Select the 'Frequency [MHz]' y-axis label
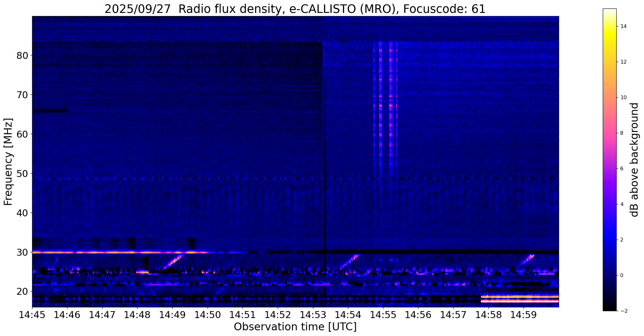 [8, 162]
